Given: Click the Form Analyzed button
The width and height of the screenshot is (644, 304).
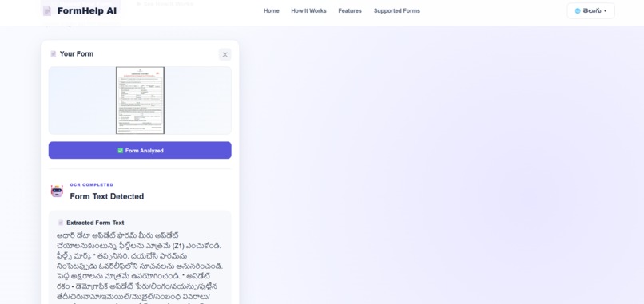Looking at the screenshot, I should tap(140, 151).
